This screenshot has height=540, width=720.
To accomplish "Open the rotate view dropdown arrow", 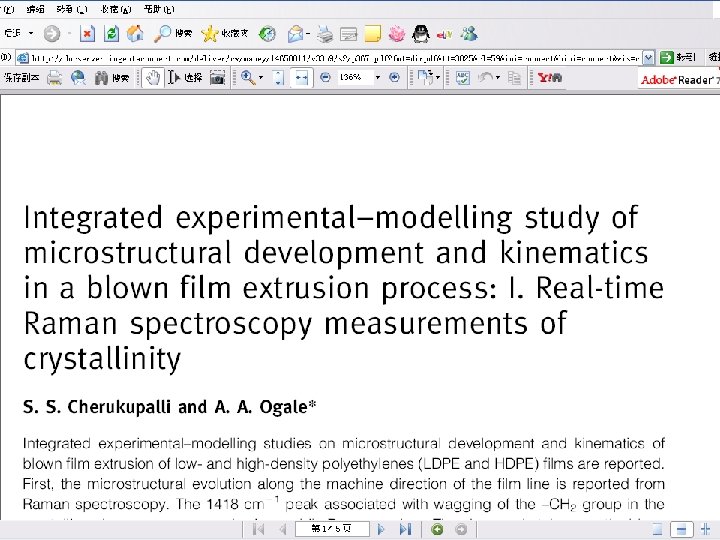I will [x=438, y=78].
